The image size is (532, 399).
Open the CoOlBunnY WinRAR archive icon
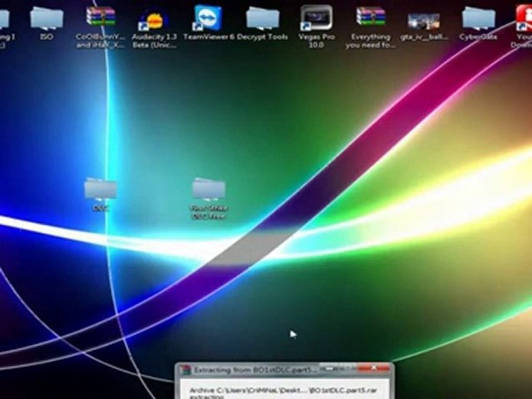click(x=101, y=16)
